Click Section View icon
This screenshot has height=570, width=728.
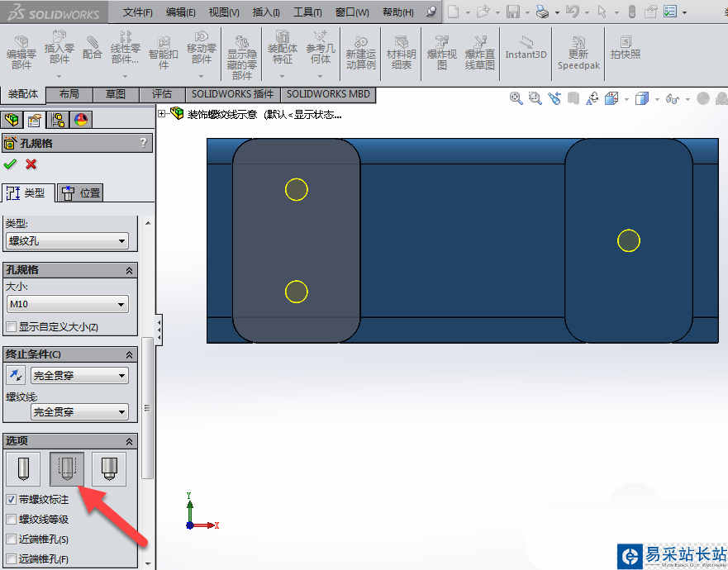tap(573, 98)
